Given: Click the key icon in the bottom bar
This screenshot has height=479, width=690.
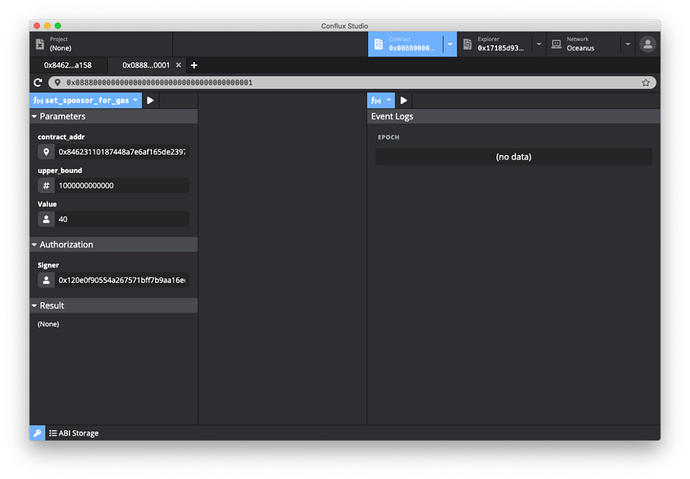Looking at the screenshot, I should 37,433.
